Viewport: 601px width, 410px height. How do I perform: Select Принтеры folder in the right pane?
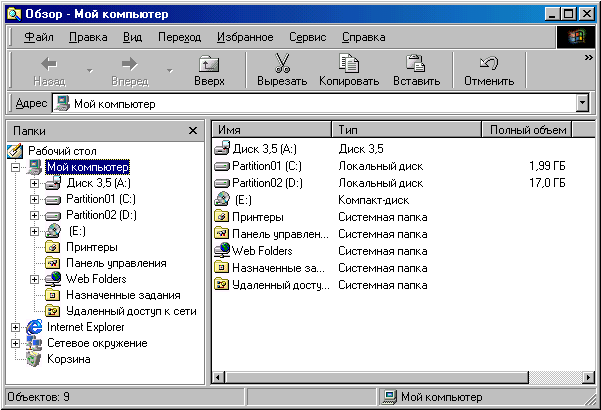[223, 217]
